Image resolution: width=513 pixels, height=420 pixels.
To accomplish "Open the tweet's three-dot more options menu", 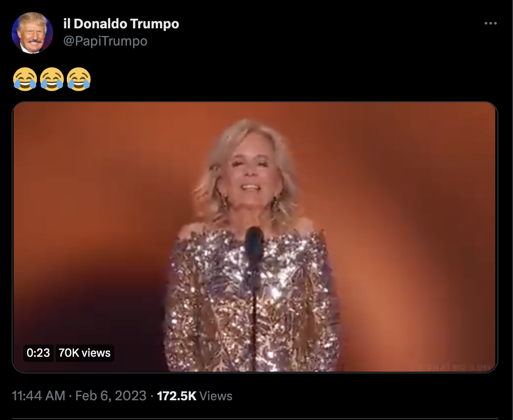I will click(490, 23).
